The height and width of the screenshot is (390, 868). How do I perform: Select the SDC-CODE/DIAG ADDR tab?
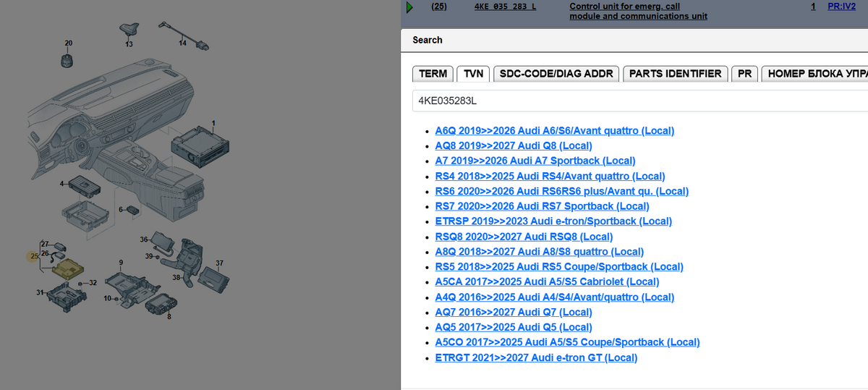(x=557, y=74)
